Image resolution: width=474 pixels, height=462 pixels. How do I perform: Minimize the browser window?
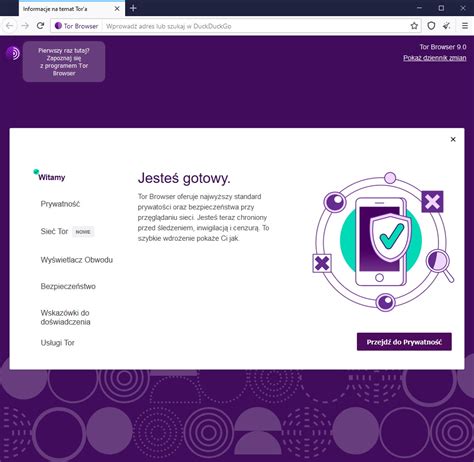pyautogui.click(x=420, y=8)
